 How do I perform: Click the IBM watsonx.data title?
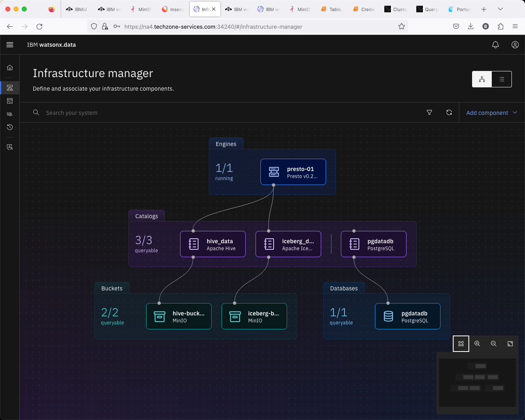(x=51, y=45)
